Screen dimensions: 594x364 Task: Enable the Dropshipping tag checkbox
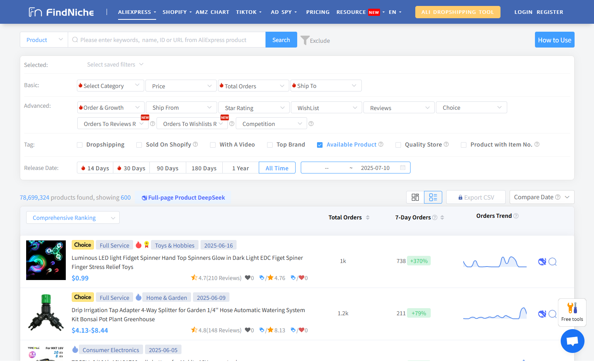(80, 145)
